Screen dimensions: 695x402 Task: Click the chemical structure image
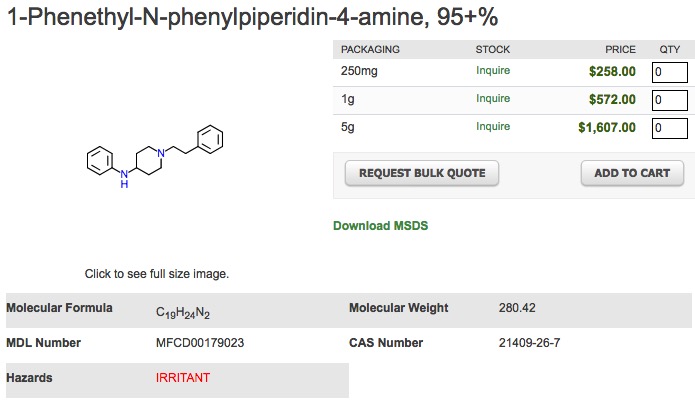pos(156,156)
